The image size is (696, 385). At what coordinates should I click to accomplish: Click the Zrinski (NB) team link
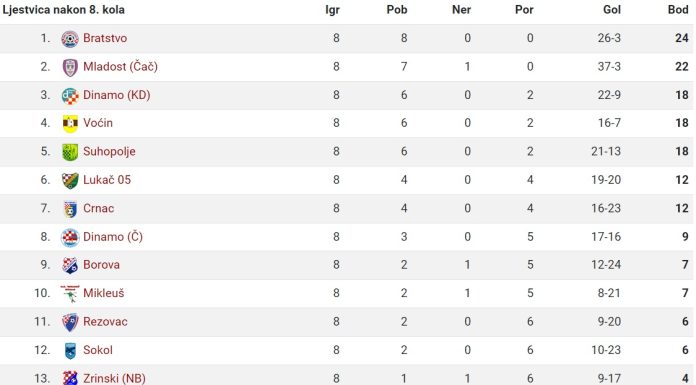pyautogui.click(x=115, y=378)
